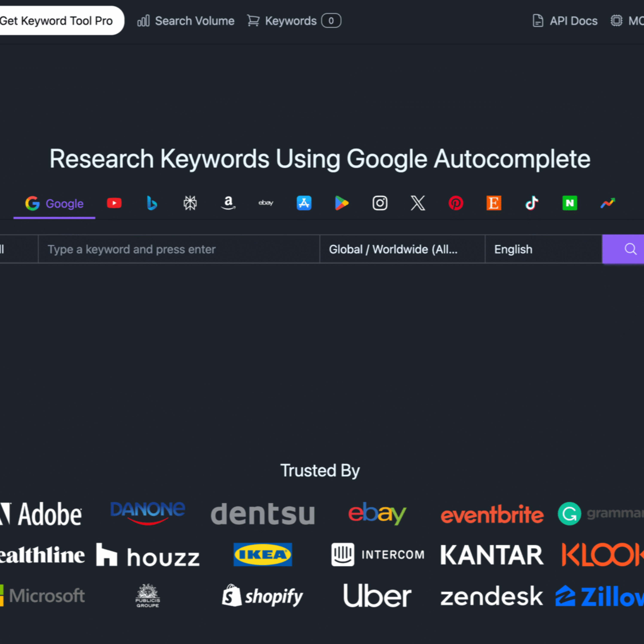Screen dimensions: 644x644
Task: Select the App Store keyword tab
Action: coord(304,203)
